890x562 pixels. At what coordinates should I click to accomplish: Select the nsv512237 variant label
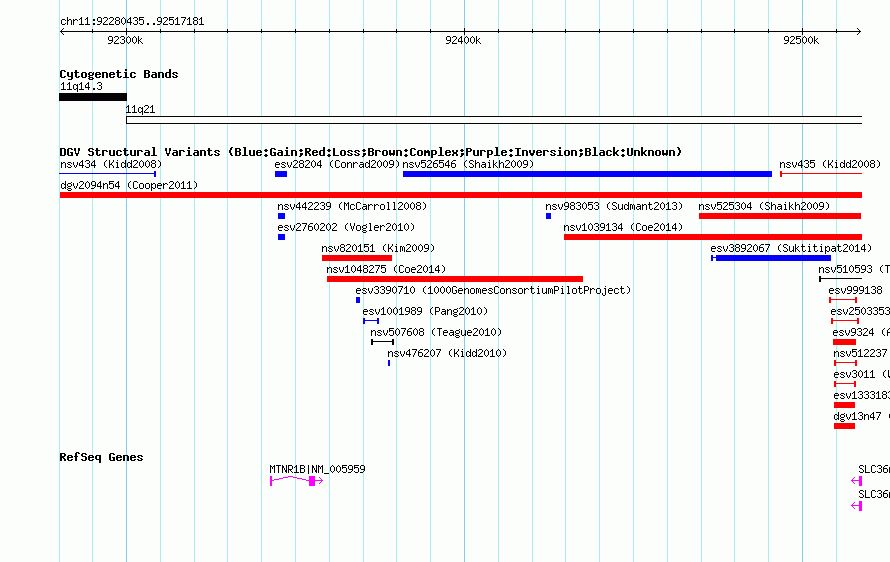point(860,353)
